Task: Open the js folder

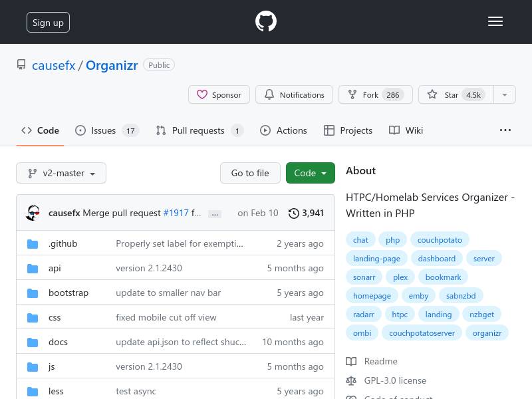Action: 52,367
